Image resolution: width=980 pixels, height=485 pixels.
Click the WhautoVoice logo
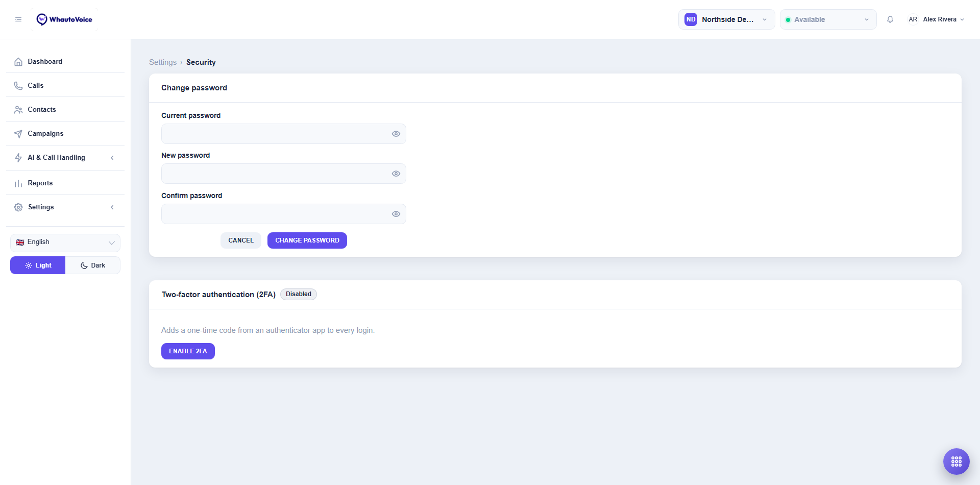(x=64, y=19)
